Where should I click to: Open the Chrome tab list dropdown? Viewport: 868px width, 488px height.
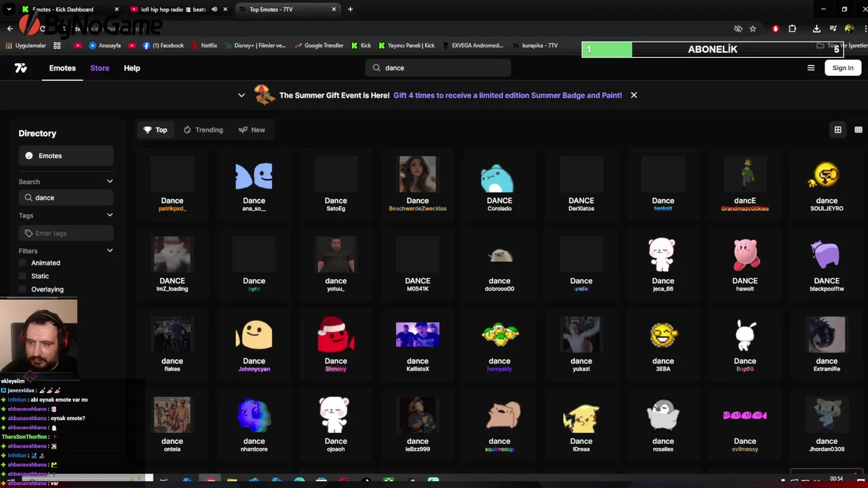click(x=9, y=9)
